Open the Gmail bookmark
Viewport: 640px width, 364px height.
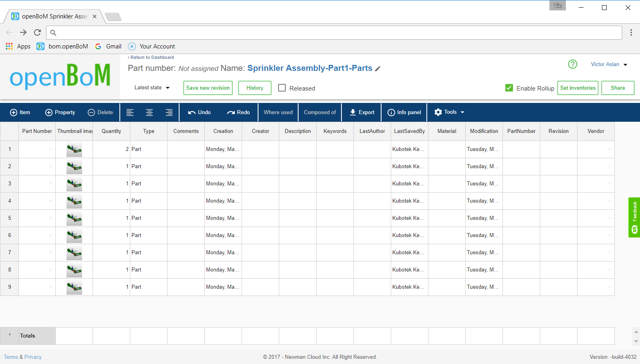point(108,46)
